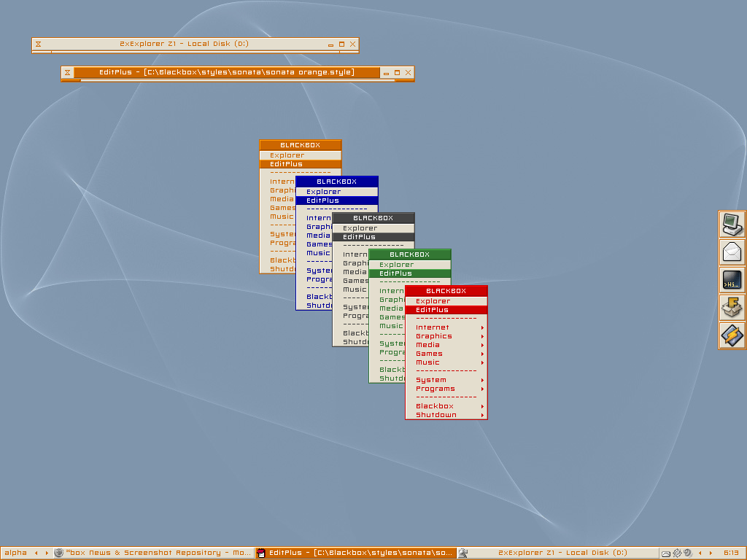
Task: Minimize the 2xExplorer window
Action: 330,44
